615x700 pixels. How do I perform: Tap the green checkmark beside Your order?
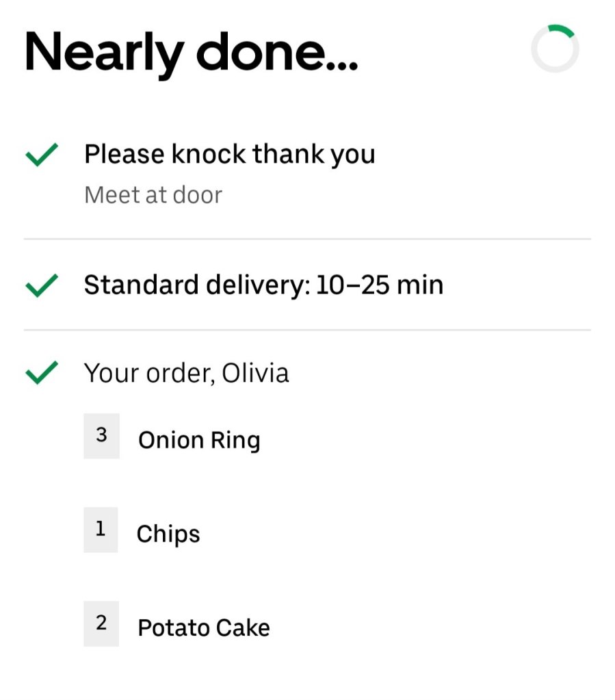41,374
